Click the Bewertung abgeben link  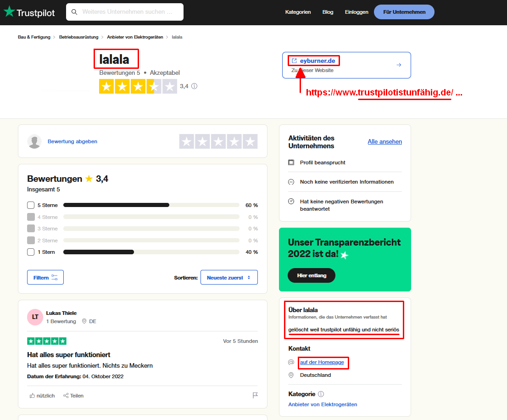pos(72,141)
